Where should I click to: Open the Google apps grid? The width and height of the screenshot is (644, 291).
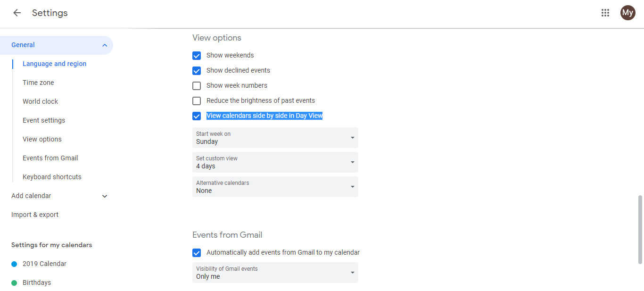tap(605, 13)
